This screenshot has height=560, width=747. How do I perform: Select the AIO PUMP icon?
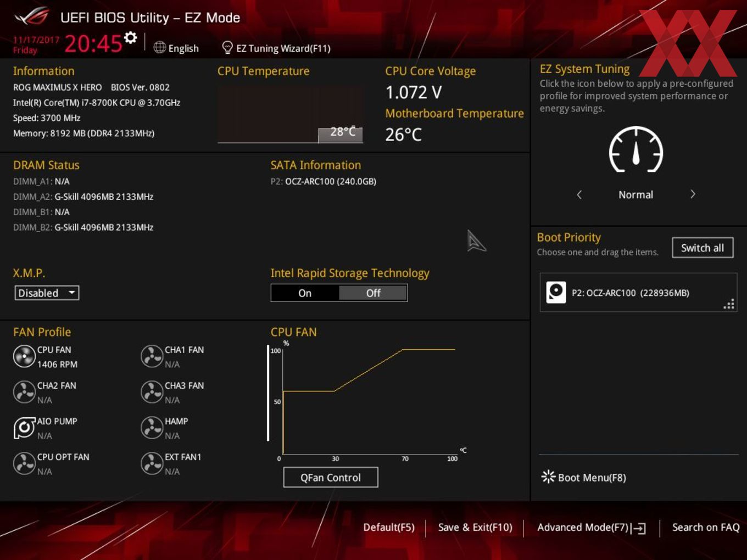24,428
